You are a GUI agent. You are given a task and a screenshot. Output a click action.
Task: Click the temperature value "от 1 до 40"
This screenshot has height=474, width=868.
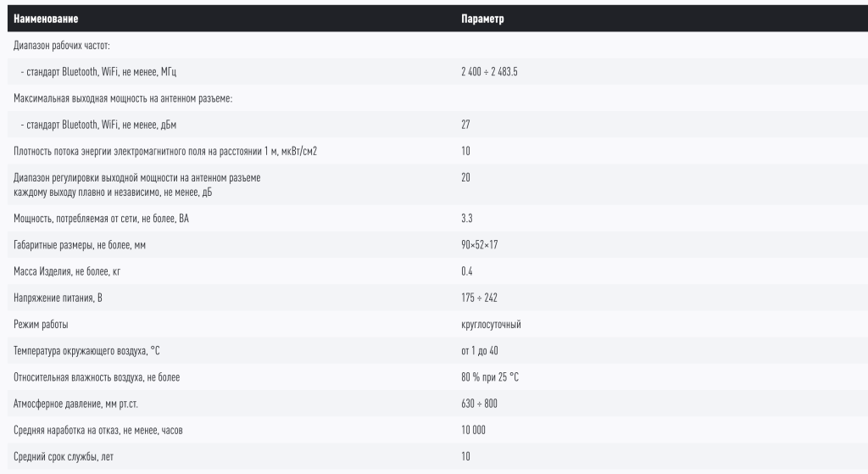click(x=481, y=350)
